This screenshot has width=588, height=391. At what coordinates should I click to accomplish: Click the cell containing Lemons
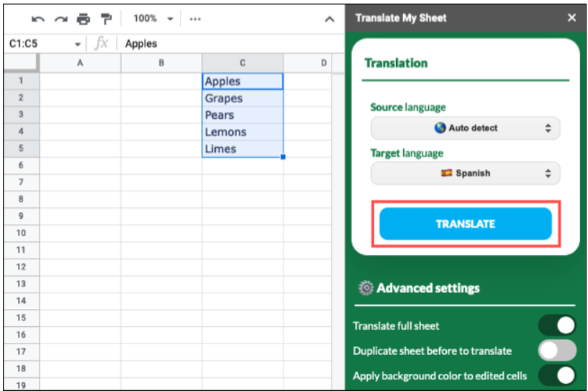[243, 132]
